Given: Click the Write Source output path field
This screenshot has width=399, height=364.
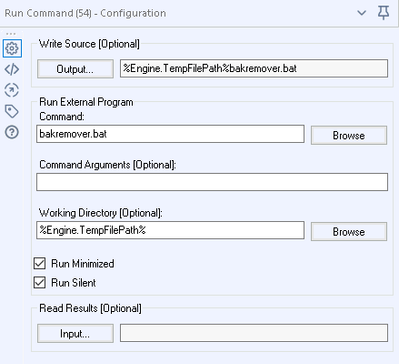Looking at the screenshot, I should 254,68.
